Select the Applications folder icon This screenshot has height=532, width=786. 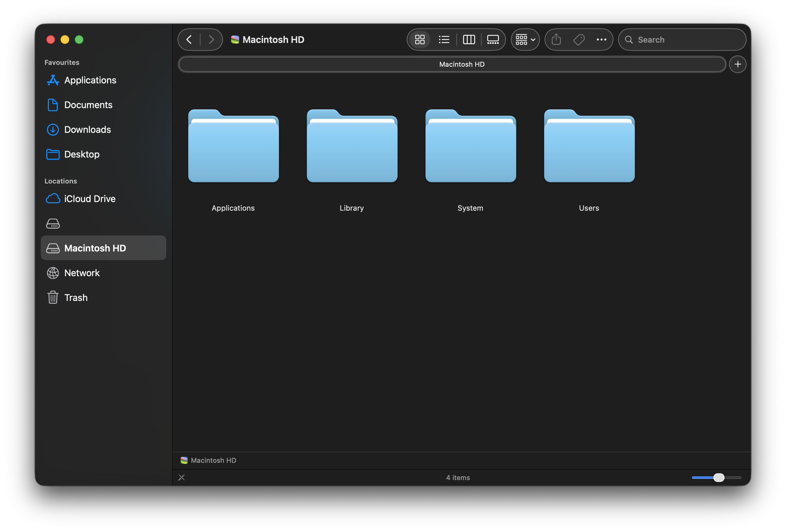pos(233,146)
